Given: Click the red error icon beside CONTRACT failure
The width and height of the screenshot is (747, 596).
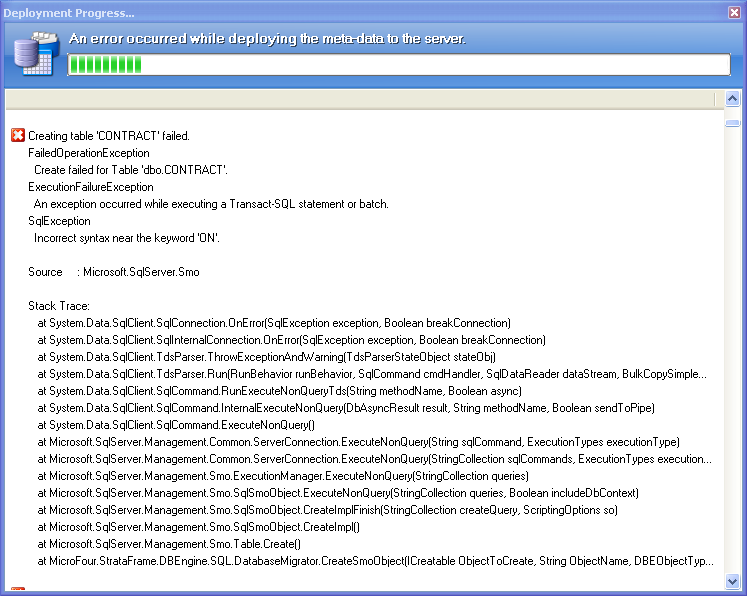Looking at the screenshot, I should [x=17, y=136].
